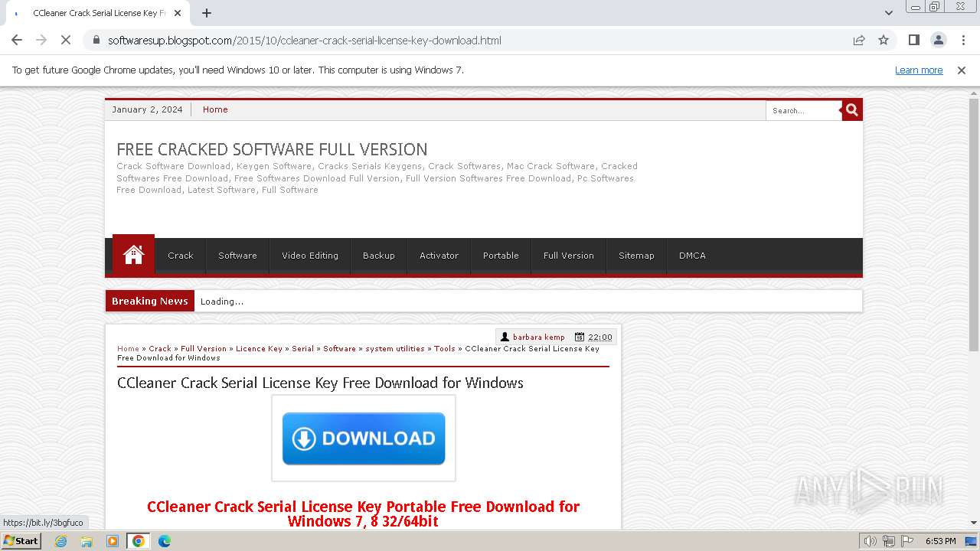This screenshot has height=551, width=980.
Task: Click breadcrumb Licence Key link
Action: (259, 348)
